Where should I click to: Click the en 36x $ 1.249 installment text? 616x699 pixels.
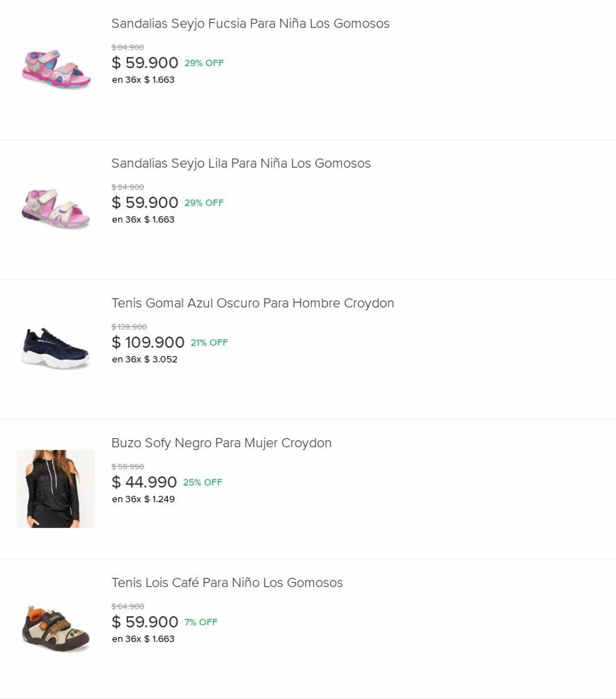143,499
